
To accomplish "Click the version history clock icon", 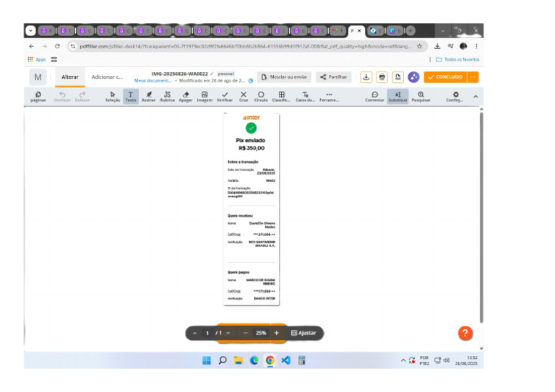I will tap(251, 81).
